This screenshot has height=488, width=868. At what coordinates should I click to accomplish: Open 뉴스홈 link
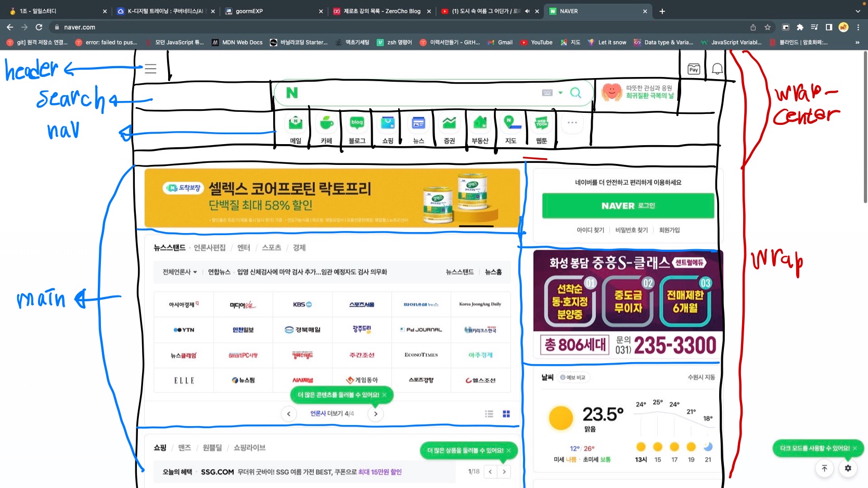[493, 272]
